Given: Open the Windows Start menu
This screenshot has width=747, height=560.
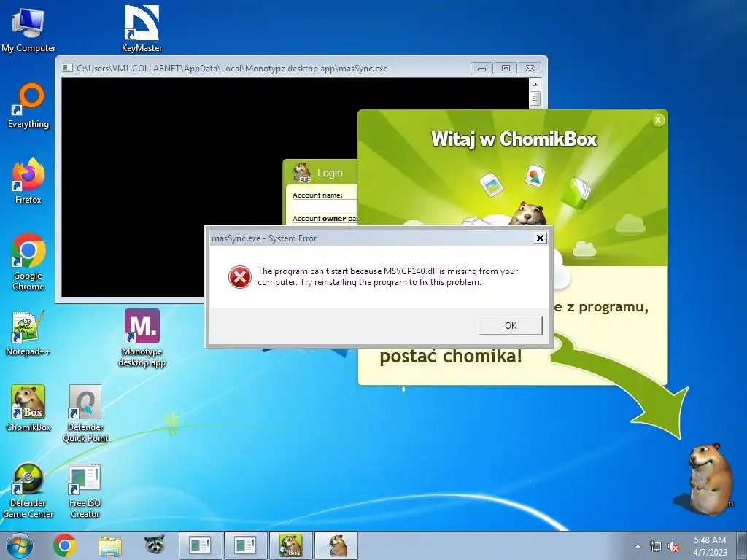Looking at the screenshot, I should 20,545.
